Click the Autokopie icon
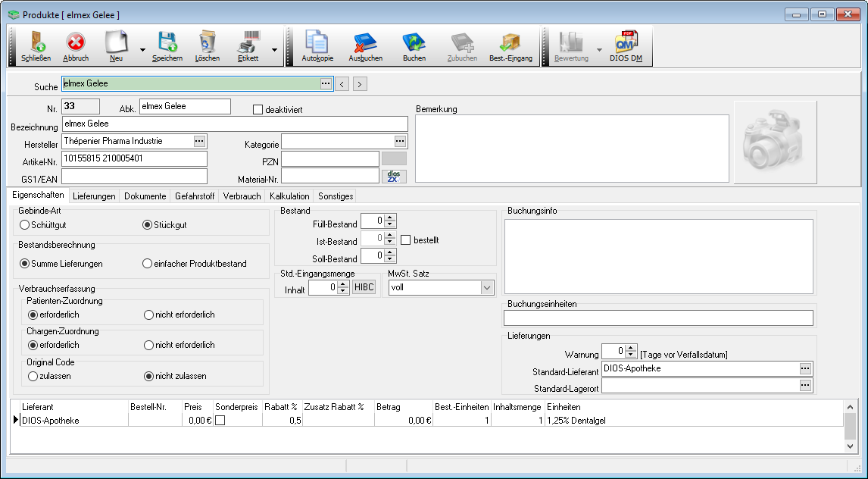This screenshot has width=868, height=479. pos(317,42)
